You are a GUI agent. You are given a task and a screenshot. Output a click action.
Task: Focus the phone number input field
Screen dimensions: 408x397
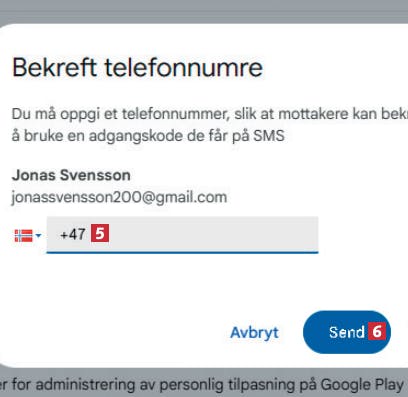point(182,235)
